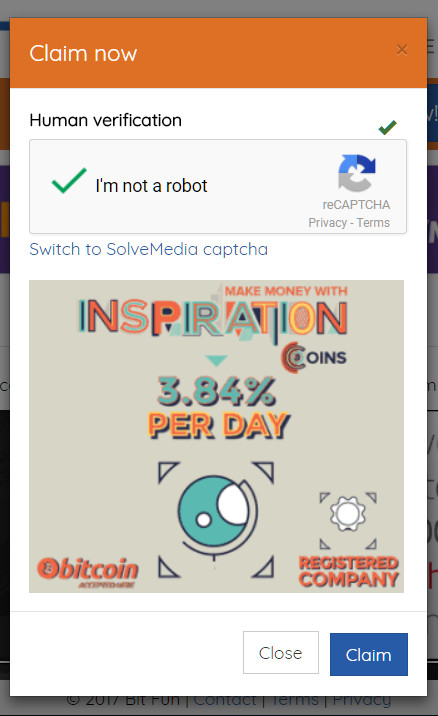Toggle the I'm not a robot checkbox

[69, 181]
